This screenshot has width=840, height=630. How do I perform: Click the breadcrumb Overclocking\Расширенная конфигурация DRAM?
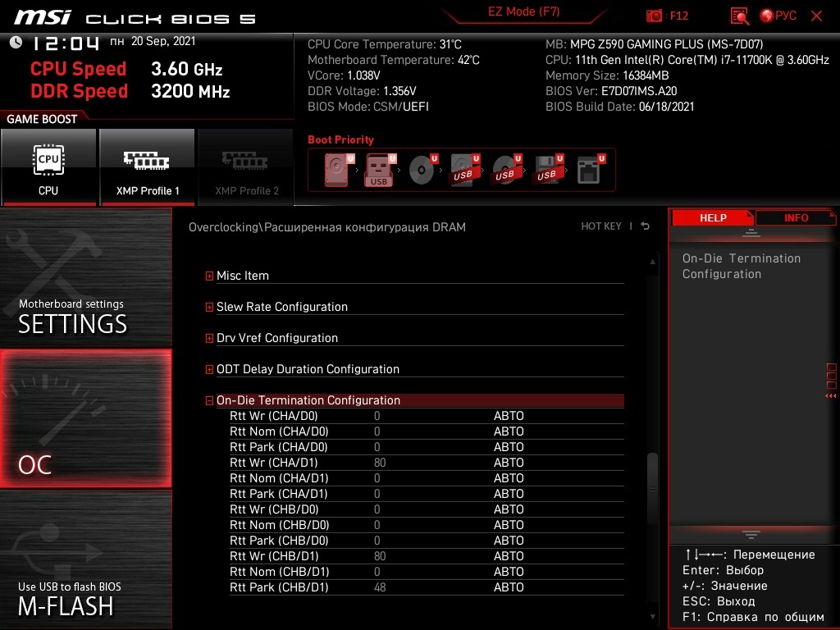click(326, 227)
